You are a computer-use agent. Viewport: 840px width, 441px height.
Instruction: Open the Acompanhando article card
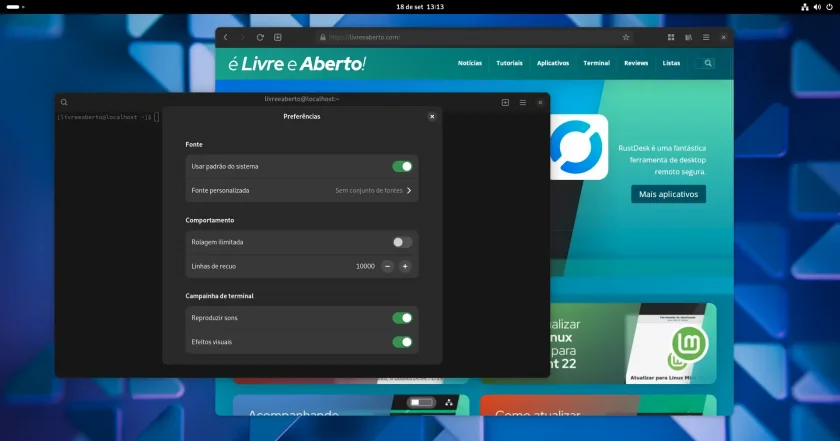(351, 406)
